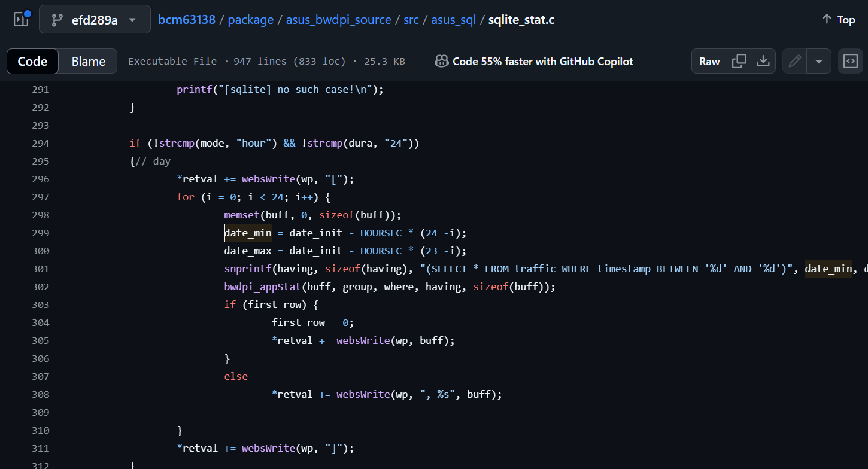Copy raw file contents icon
This screenshot has height=469, width=868.
739,61
